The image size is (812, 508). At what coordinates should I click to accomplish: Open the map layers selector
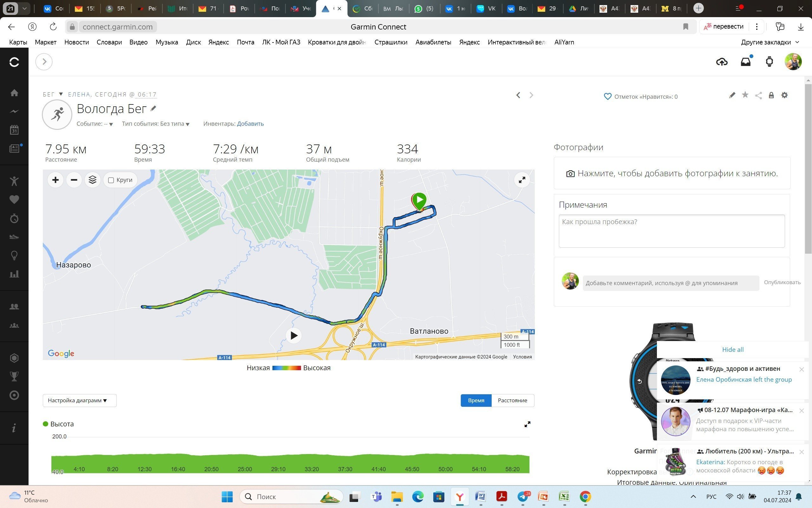(93, 180)
